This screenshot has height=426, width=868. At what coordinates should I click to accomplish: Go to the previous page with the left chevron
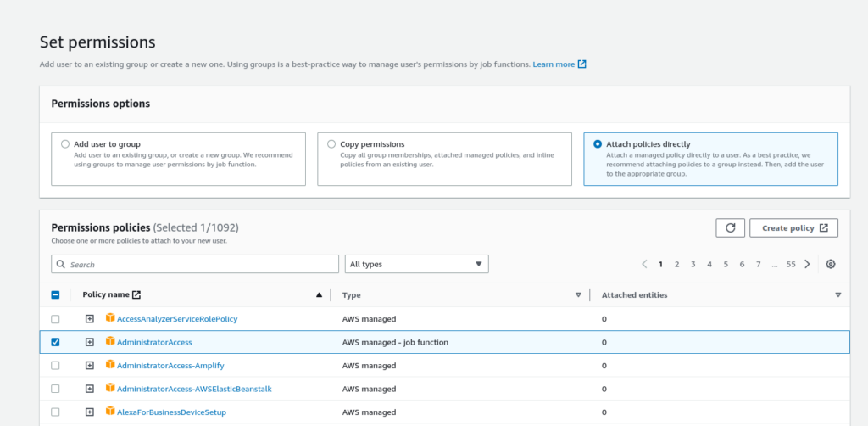point(644,264)
